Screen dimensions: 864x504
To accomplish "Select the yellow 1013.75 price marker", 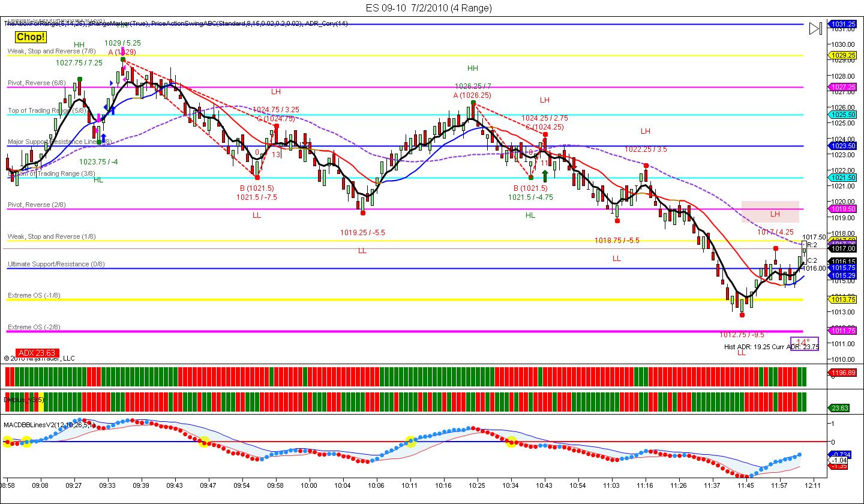I will point(844,299).
